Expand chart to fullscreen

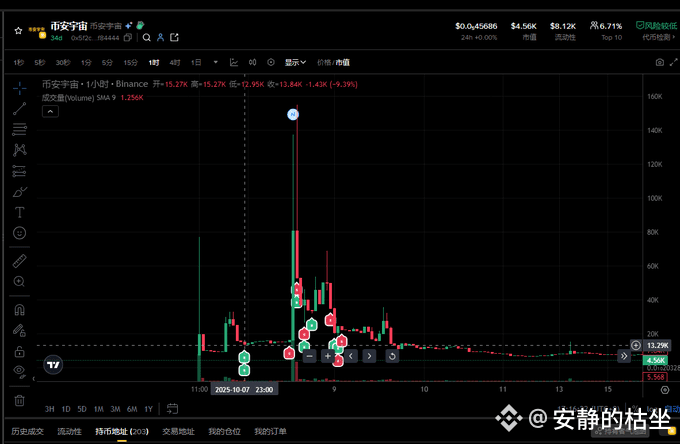tap(673, 62)
